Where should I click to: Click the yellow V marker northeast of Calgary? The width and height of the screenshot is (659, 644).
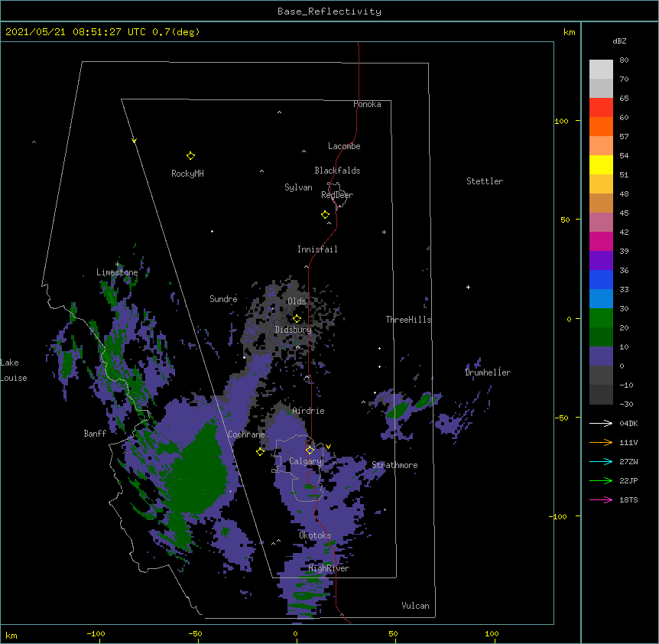tap(328, 447)
